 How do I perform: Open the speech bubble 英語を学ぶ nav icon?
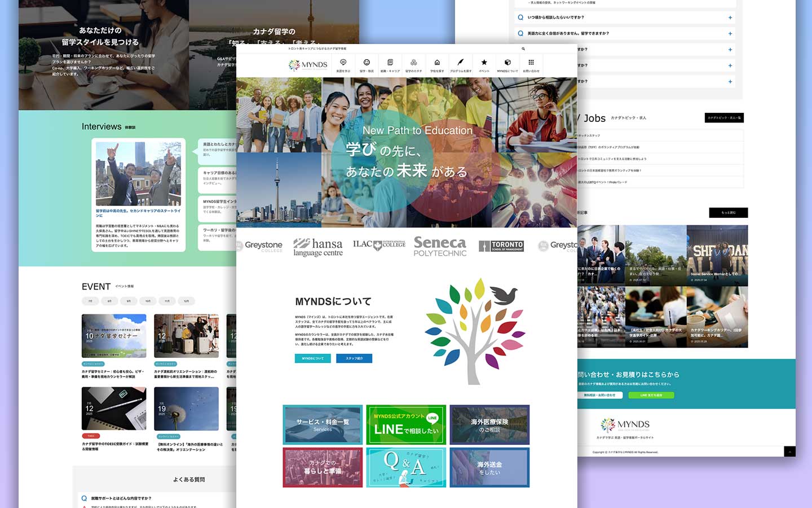(x=343, y=64)
